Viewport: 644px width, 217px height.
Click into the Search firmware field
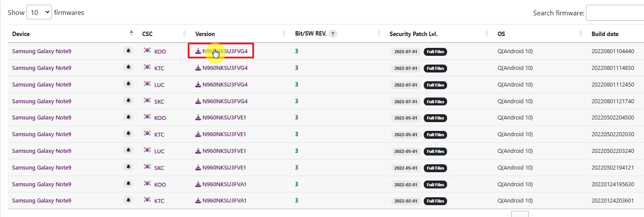615,13
